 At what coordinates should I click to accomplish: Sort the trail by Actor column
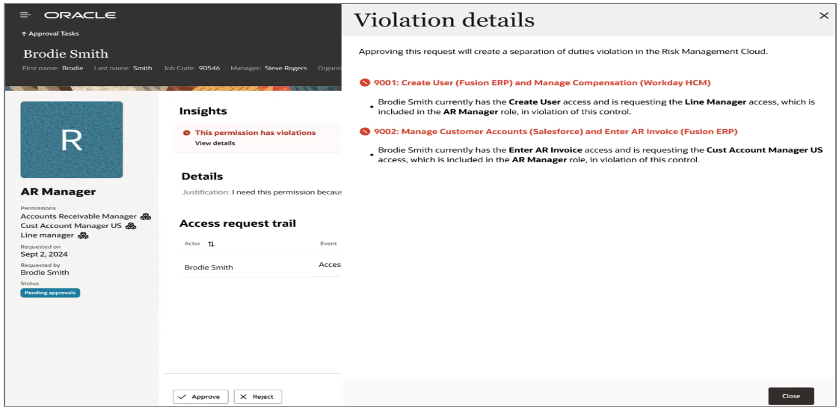click(211, 244)
